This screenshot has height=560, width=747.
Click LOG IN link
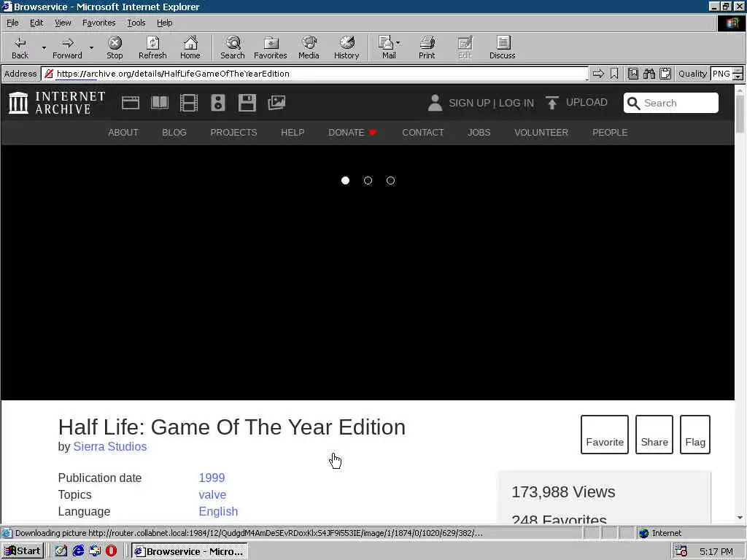pyautogui.click(x=516, y=103)
